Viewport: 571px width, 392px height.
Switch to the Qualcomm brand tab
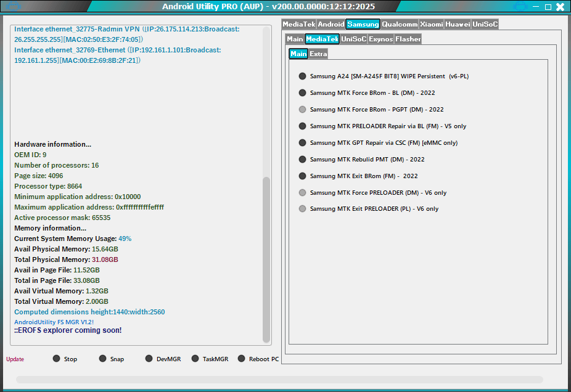tap(400, 24)
